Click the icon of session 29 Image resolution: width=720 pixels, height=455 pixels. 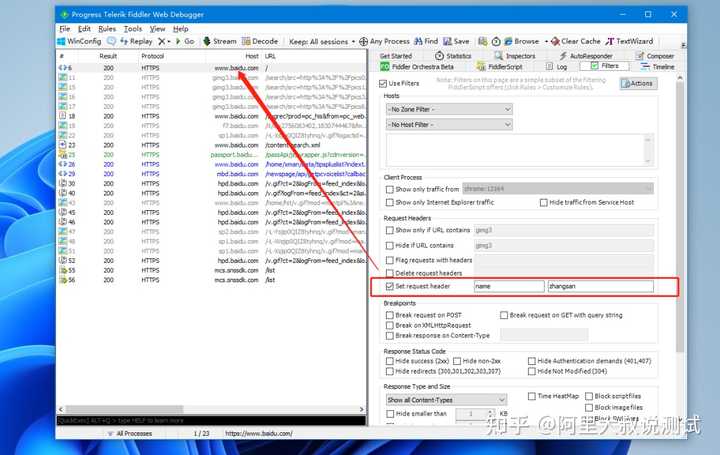coord(62,174)
